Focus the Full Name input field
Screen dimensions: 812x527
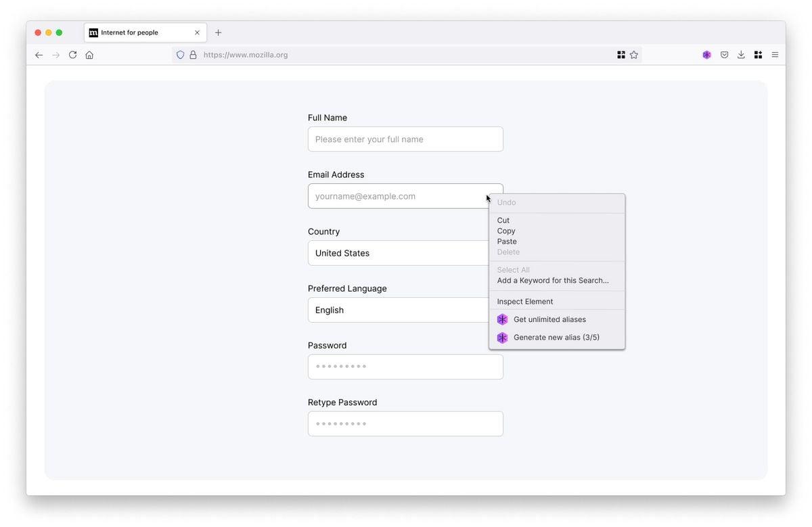(x=405, y=139)
